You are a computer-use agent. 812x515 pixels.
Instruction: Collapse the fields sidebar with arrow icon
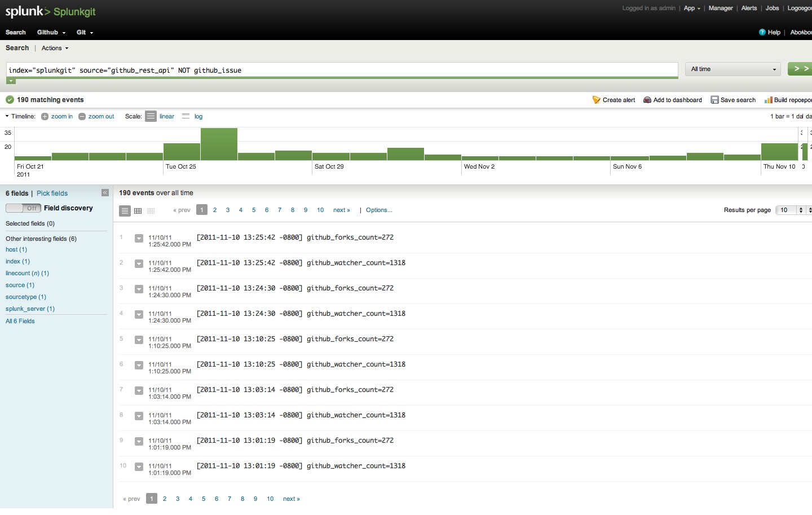tap(105, 193)
